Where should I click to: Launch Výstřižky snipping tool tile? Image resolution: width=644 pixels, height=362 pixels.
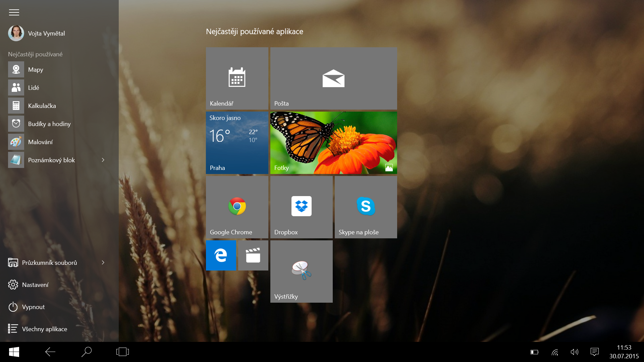tap(301, 271)
